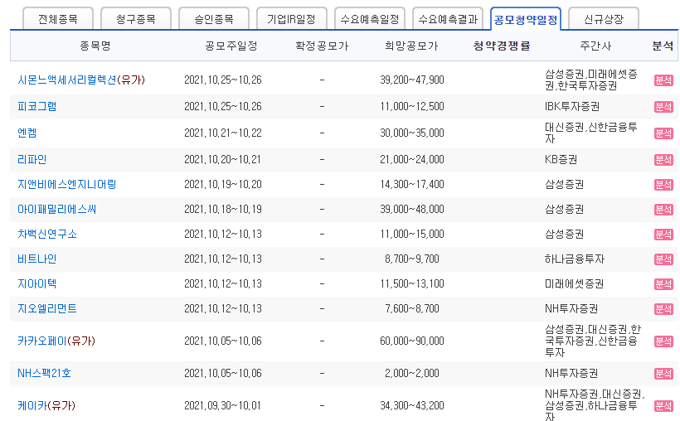Click underwriter IBK투자증권
680x421 pixels.
click(x=572, y=107)
